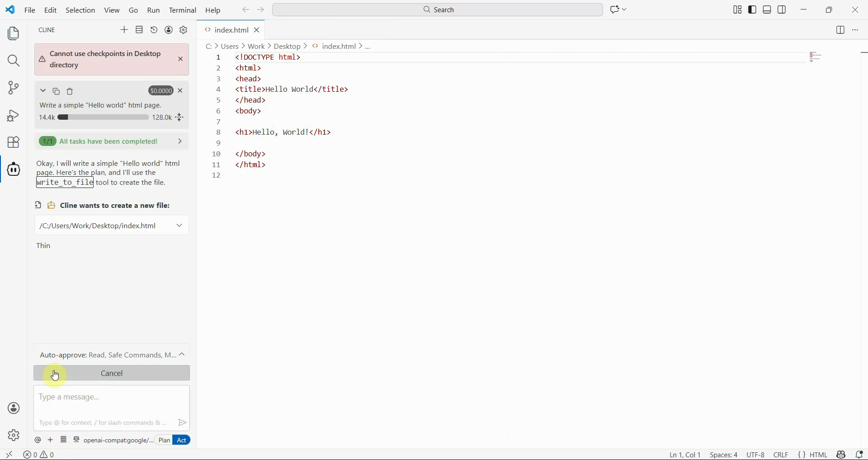Dismiss the checkpoints warning banner
This screenshot has height=460, width=868.
[x=180, y=59]
